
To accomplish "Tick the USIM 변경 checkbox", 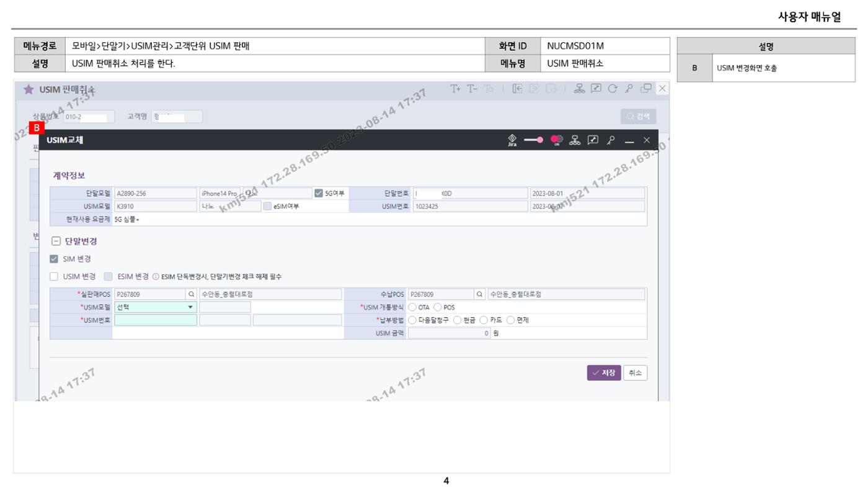I will click(x=54, y=277).
